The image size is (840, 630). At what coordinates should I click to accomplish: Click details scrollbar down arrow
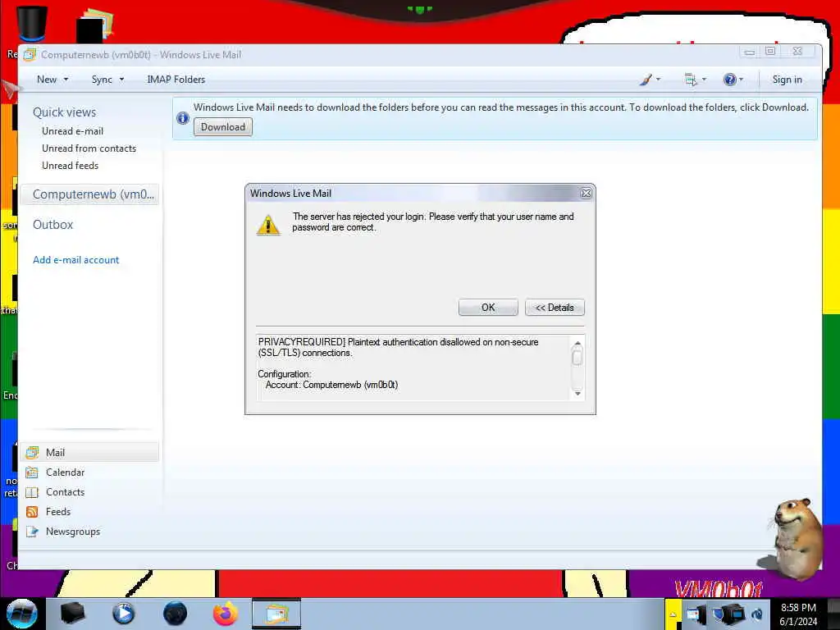(x=577, y=394)
